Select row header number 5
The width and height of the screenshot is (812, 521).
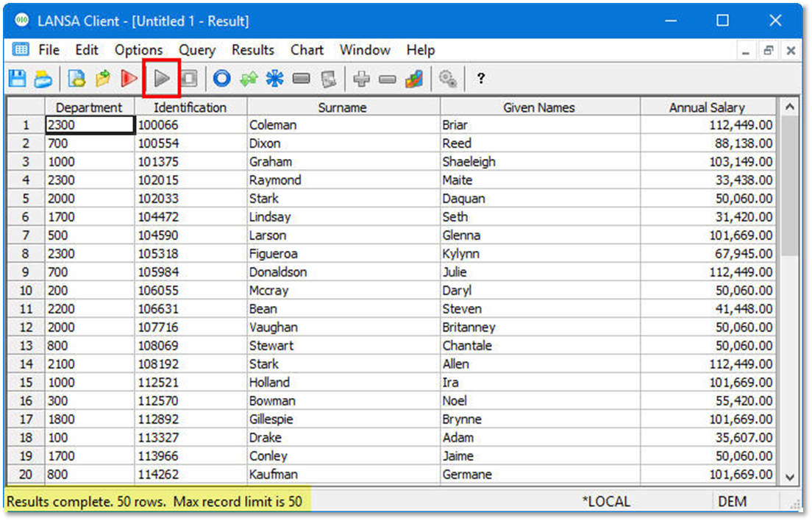click(x=25, y=199)
